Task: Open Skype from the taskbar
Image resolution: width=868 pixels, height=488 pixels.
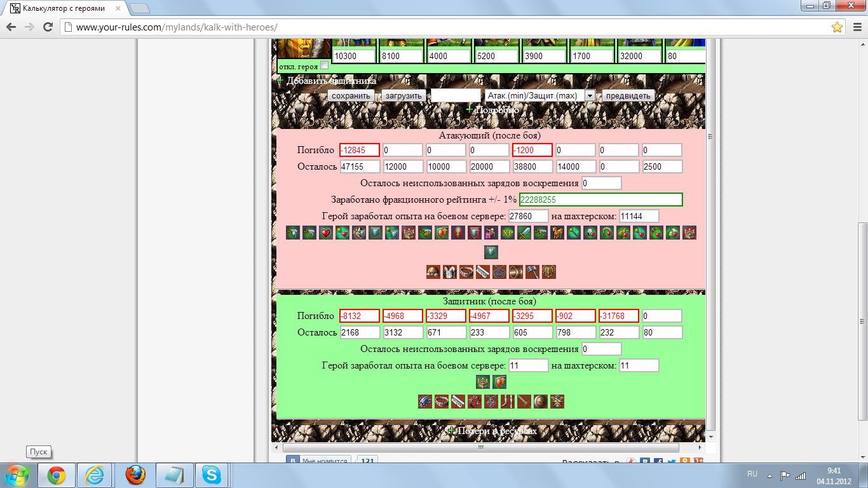Action: pos(213,475)
